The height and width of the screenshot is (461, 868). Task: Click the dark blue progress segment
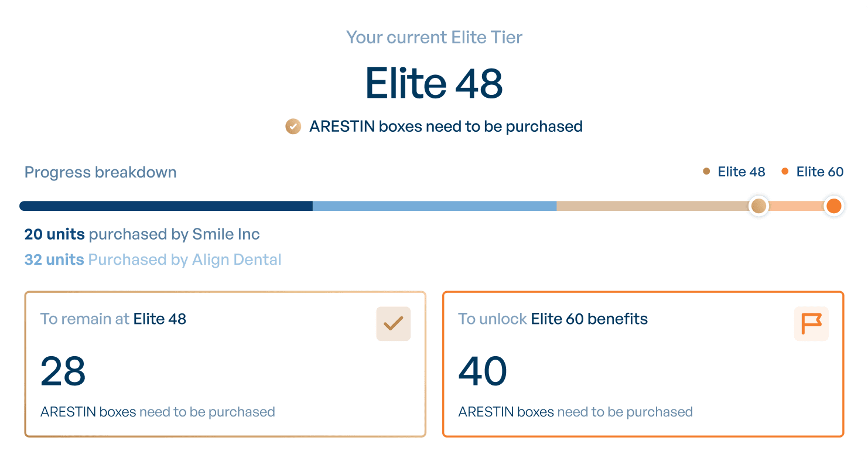167,206
